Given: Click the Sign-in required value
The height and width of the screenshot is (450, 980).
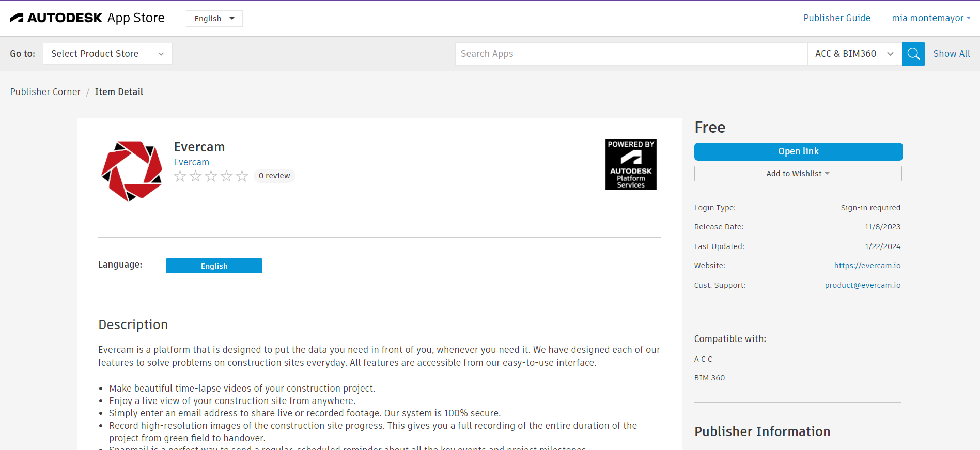Looking at the screenshot, I should coord(870,208).
